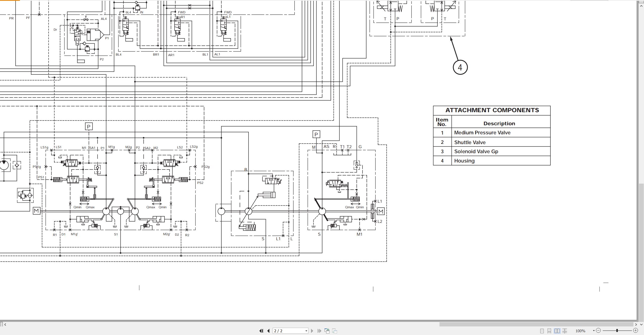Screen dimensions: 644x335
Task: Click the L2 port label
Action: (x=380, y=222)
